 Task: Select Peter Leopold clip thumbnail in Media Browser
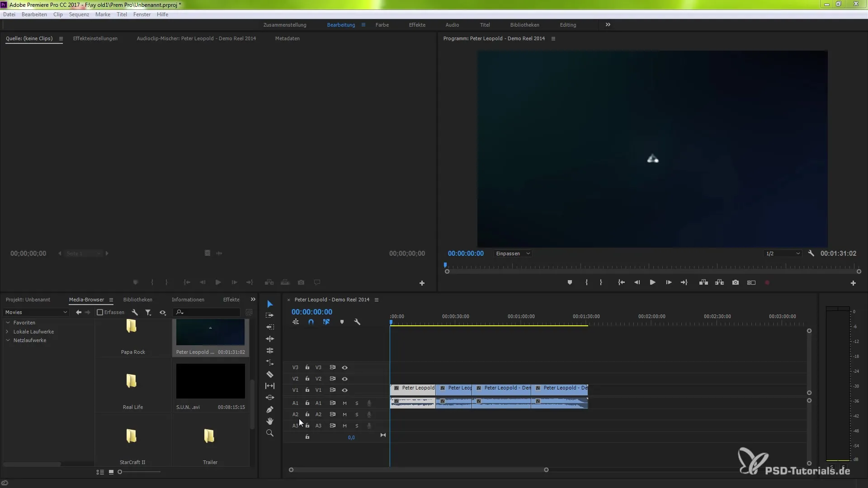(210, 333)
